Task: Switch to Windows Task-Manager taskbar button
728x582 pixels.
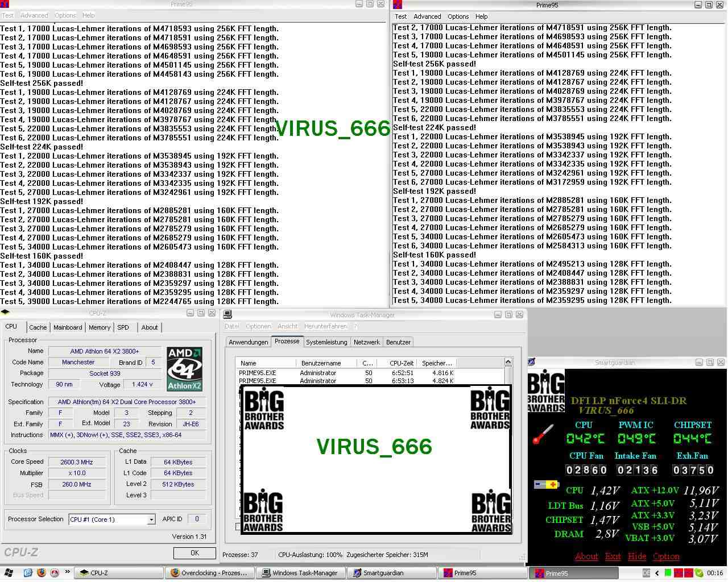Action: pos(301,573)
